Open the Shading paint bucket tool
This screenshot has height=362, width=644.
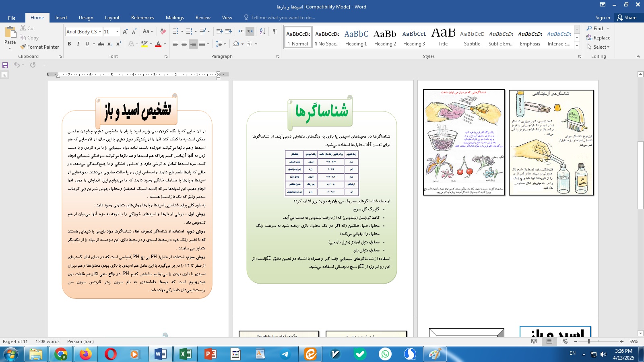click(236, 44)
